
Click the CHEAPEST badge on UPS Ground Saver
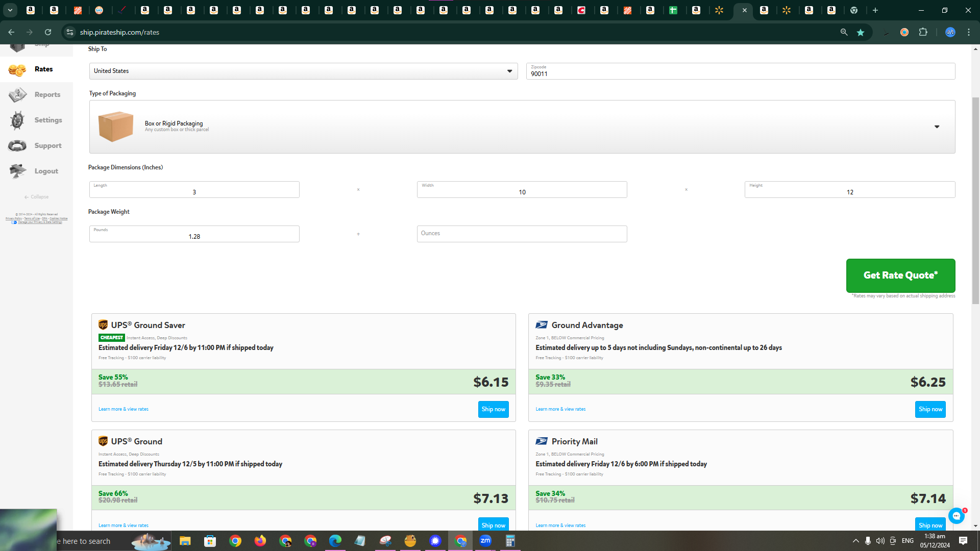[112, 338]
